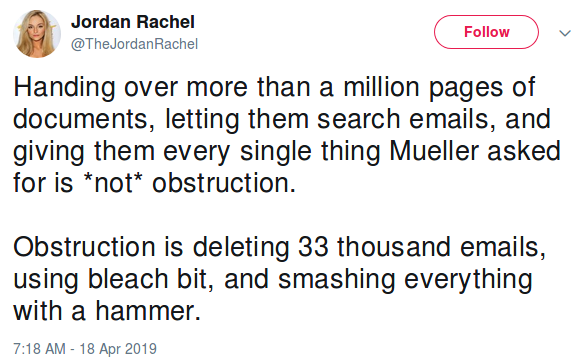Screen dimensions: 571x364
Task: Click the number 33 in the tweet
Action: coord(314,247)
